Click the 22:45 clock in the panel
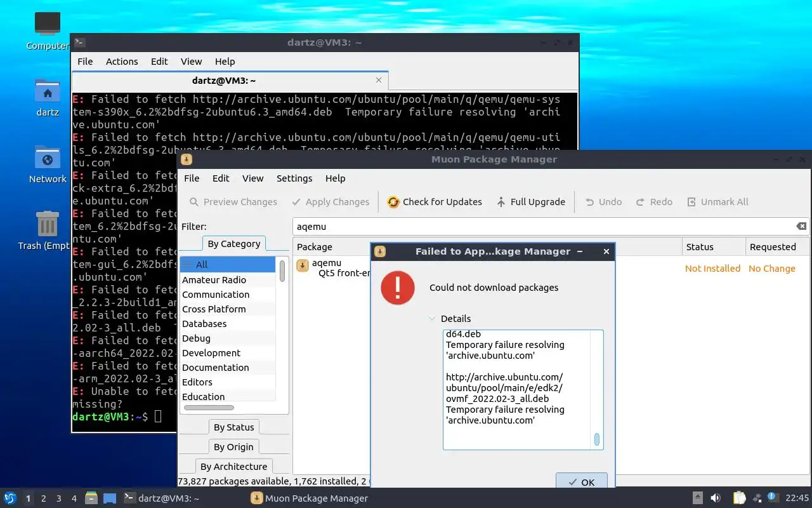 797,498
